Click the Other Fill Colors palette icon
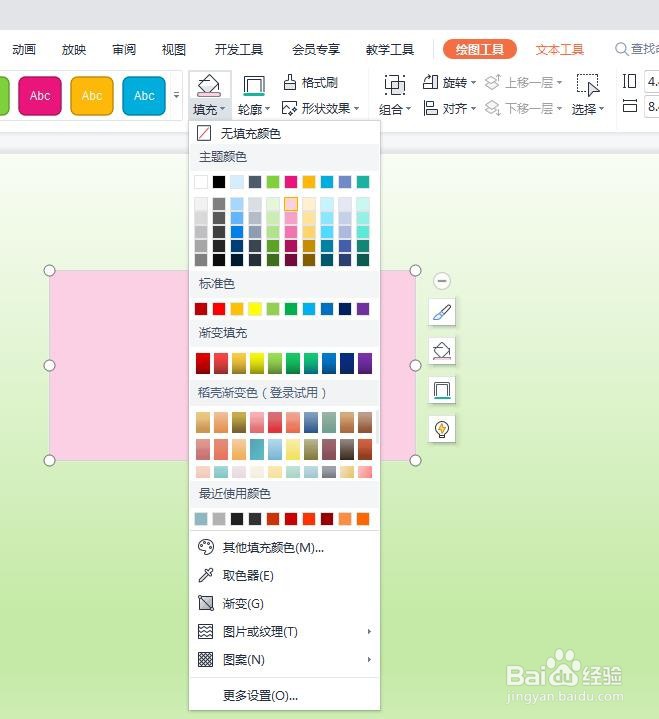659x719 pixels. (x=206, y=547)
